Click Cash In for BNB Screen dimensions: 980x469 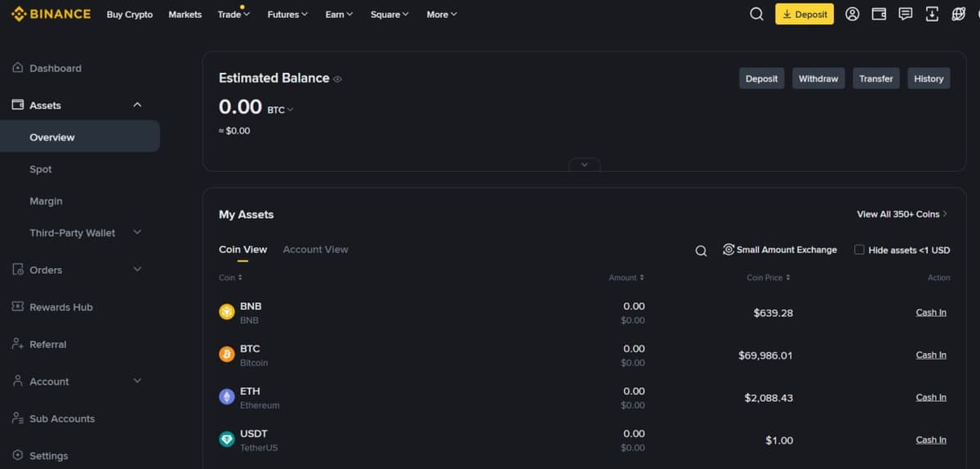[931, 312]
